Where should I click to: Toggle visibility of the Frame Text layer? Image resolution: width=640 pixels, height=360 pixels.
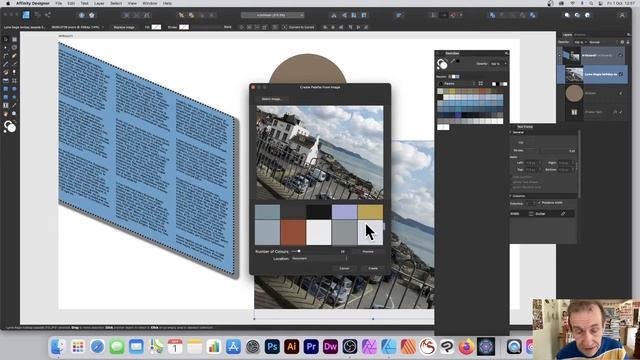click(621, 112)
